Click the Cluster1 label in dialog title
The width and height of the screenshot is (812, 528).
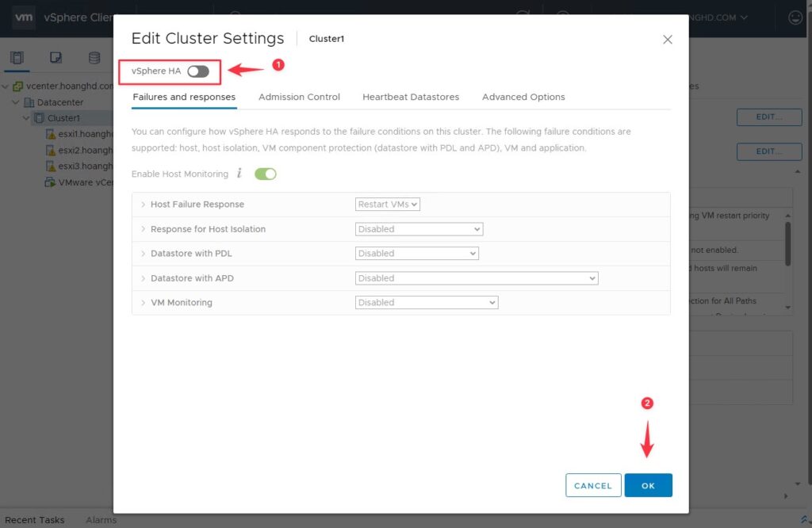click(x=326, y=39)
